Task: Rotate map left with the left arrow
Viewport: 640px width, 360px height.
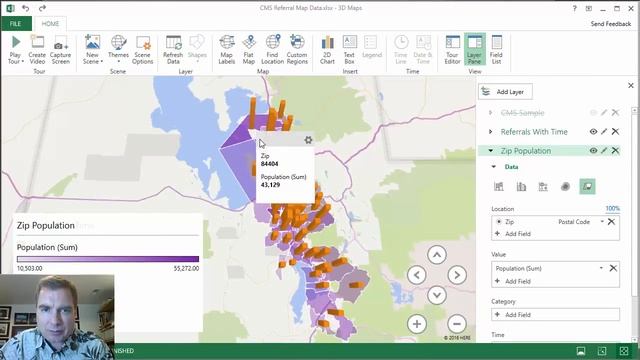Action: pyautogui.click(x=417, y=275)
